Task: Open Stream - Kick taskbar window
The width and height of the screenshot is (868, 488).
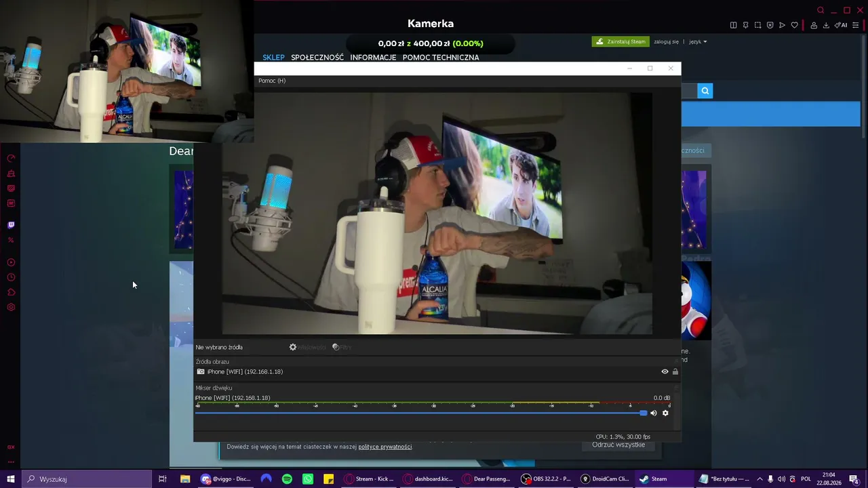Action: (x=370, y=479)
